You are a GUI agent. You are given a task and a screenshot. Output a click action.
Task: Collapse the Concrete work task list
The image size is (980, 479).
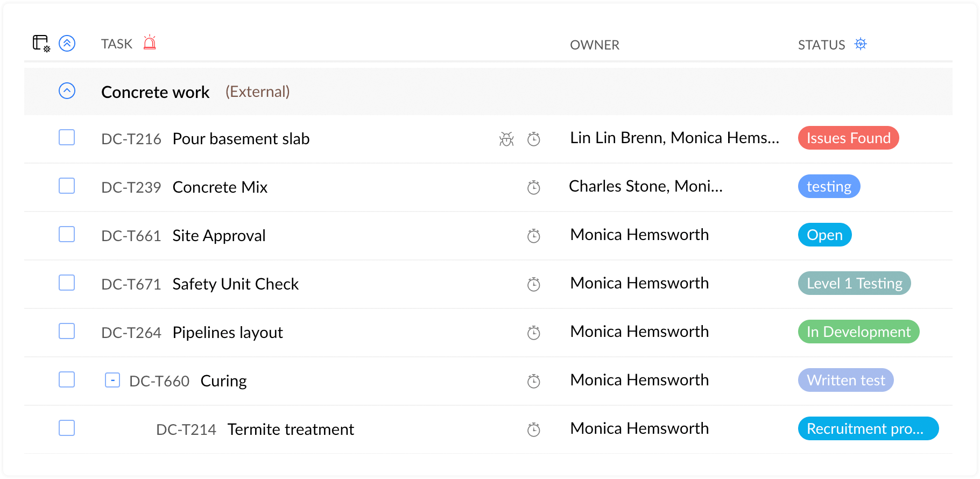pos(67,91)
